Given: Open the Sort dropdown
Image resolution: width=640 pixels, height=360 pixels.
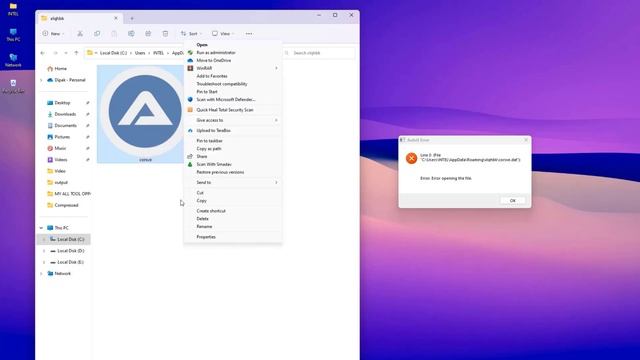Looking at the screenshot, I should tap(191, 33).
